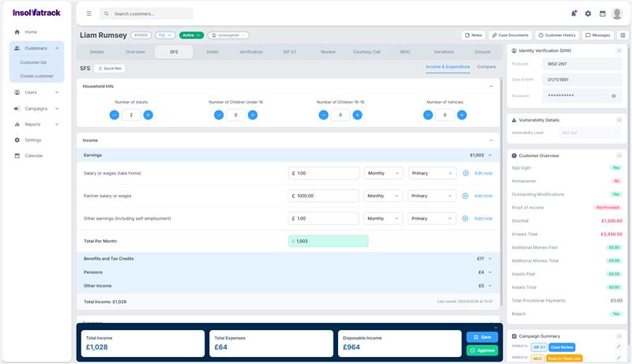632x364 pixels.
Task: Collapse the Earnings group
Action: click(x=490, y=155)
